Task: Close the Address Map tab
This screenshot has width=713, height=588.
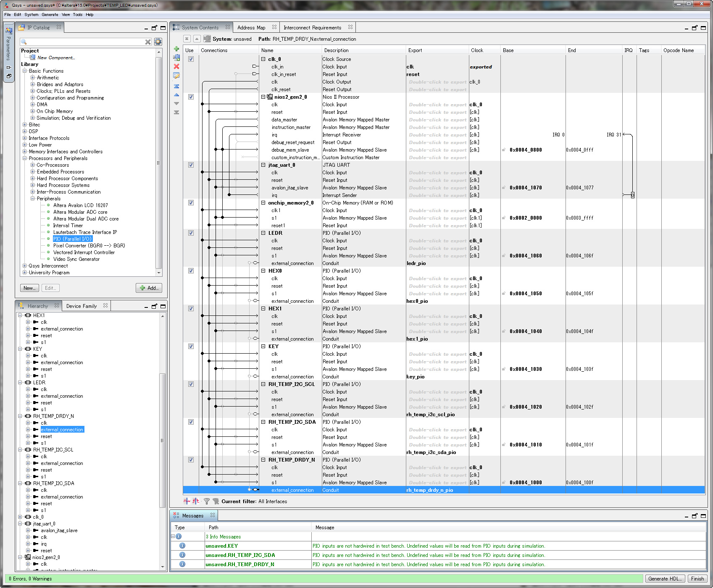Action: pyautogui.click(x=274, y=27)
